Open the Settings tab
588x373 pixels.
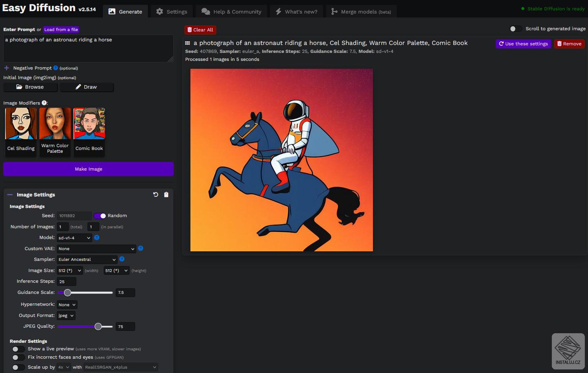click(x=172, y=12)
